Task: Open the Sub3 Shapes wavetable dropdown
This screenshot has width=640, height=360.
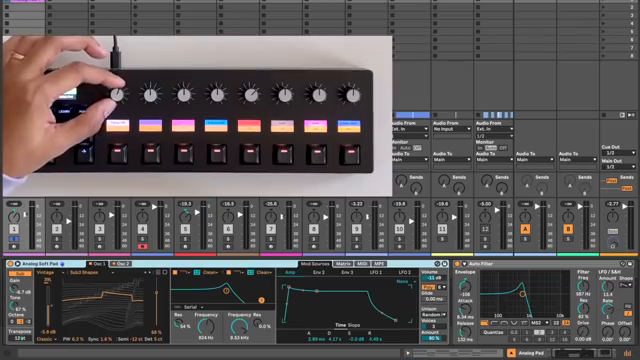Action: tap(91, 272)
